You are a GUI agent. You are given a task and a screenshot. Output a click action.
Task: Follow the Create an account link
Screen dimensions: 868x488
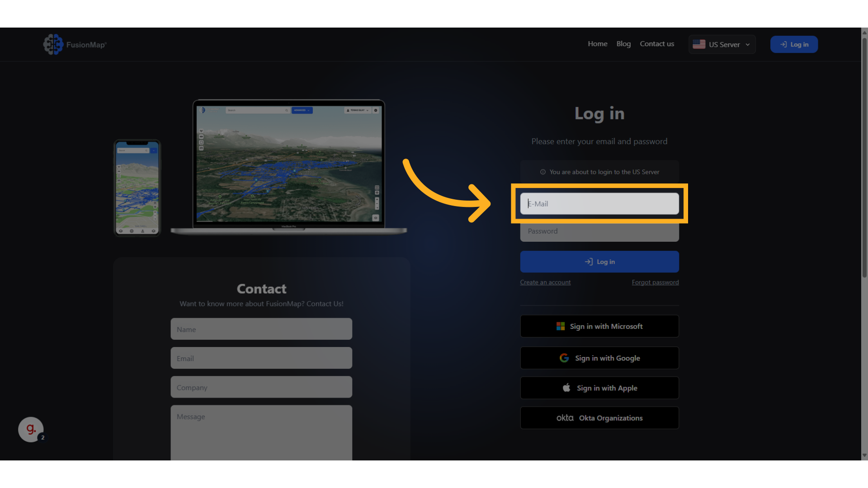[545, 282]
